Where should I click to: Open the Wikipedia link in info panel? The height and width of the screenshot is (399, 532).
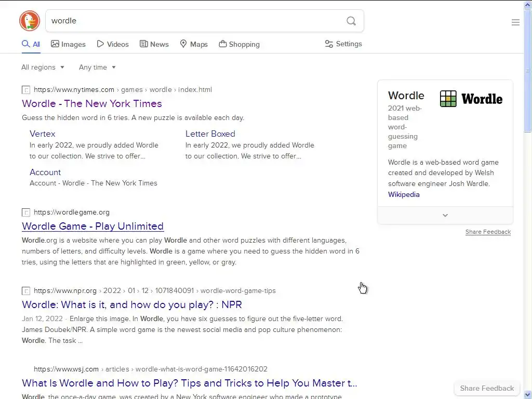pos(404,194)
